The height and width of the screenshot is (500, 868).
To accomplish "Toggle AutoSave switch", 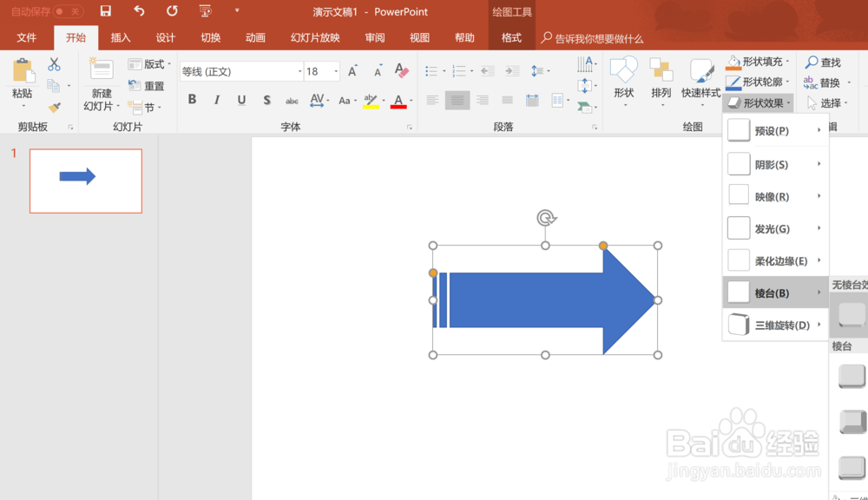I will point(68,11).
